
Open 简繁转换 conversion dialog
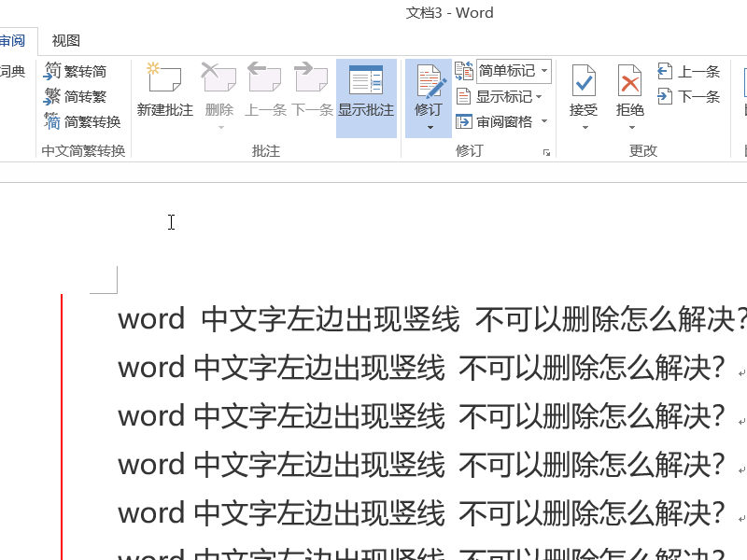click(82, 122)
